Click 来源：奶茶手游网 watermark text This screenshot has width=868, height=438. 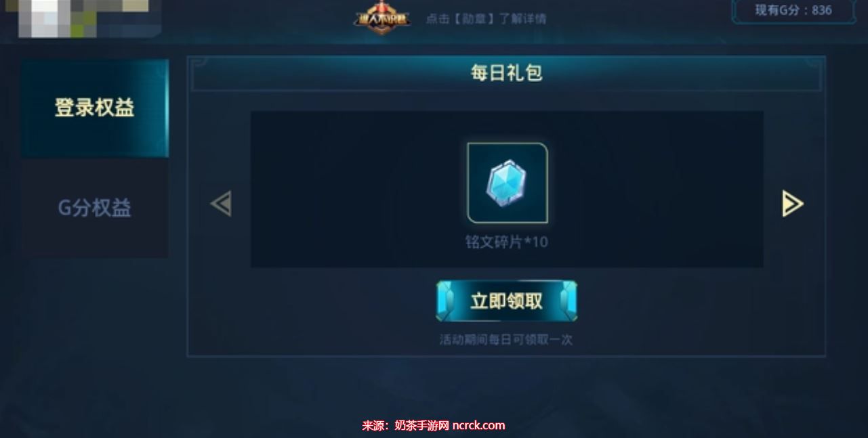pyautogui.click(x=405, y=425)
